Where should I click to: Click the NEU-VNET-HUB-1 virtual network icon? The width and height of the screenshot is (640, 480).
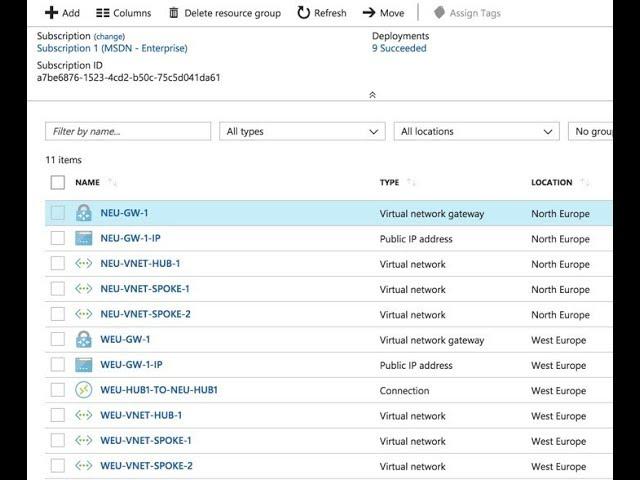coord(84,264)
